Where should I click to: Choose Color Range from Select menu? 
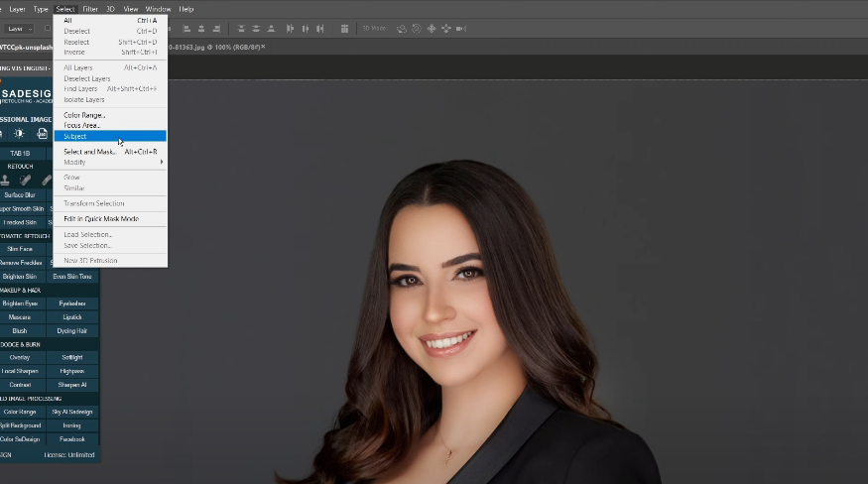(110, 115)
